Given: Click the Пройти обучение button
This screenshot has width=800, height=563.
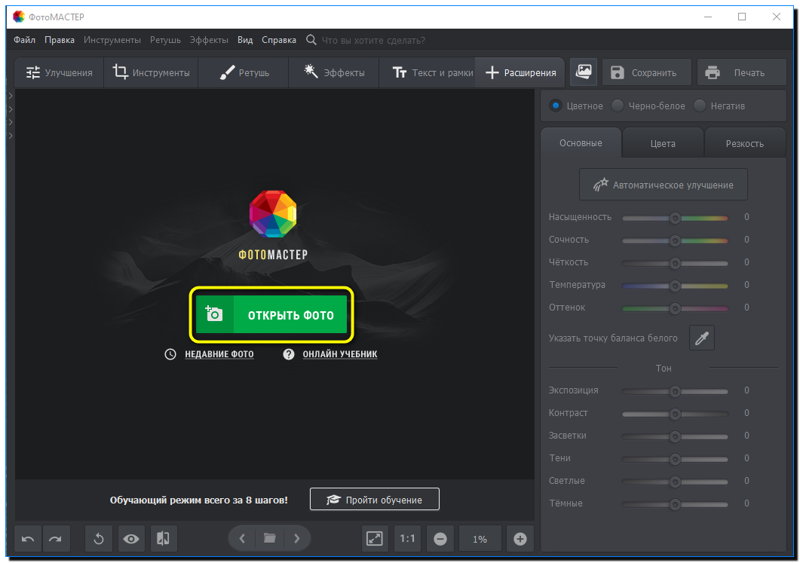Looking at the screenshot, I should [374, 499].
